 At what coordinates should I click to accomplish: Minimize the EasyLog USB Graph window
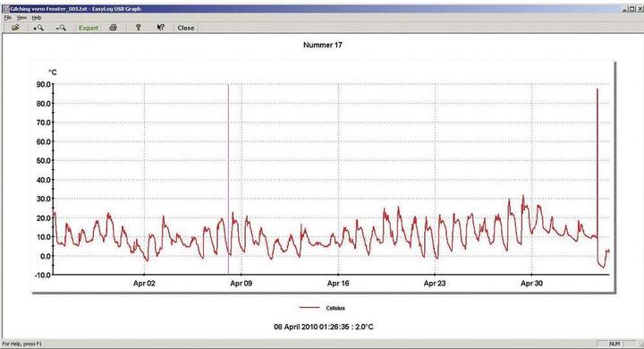[x=624, y=8]
